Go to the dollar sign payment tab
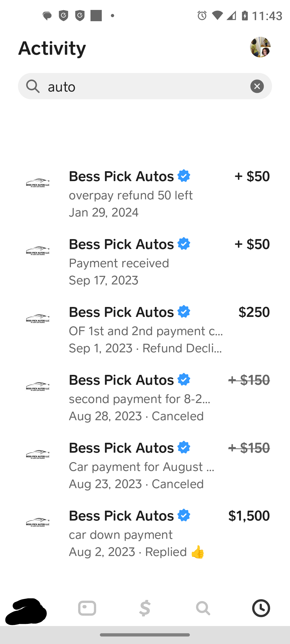Screen dimensions: 290x644 click(x=145, y=608)
